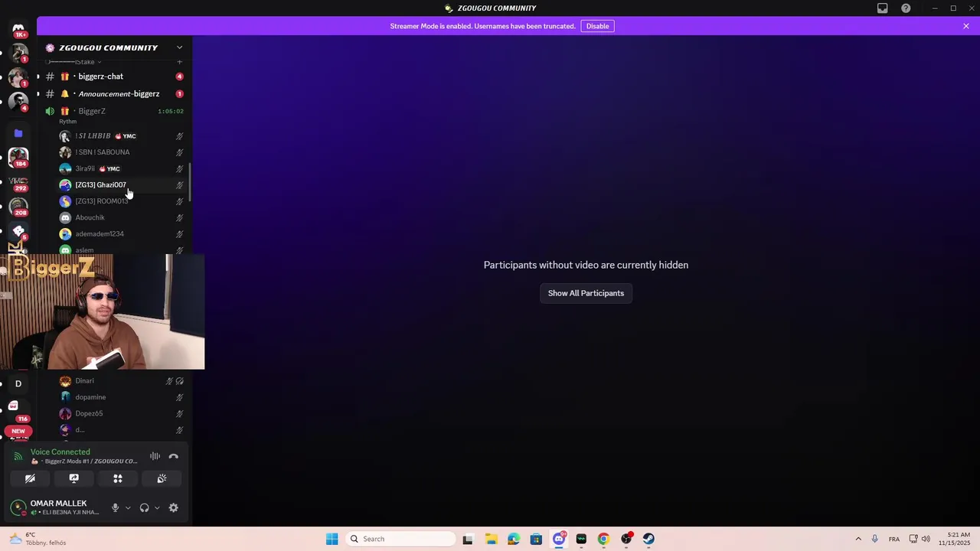Screen dimensions: 980x551
Task: Open Microsoft Edge from taskbar
Action: [513, 539]
